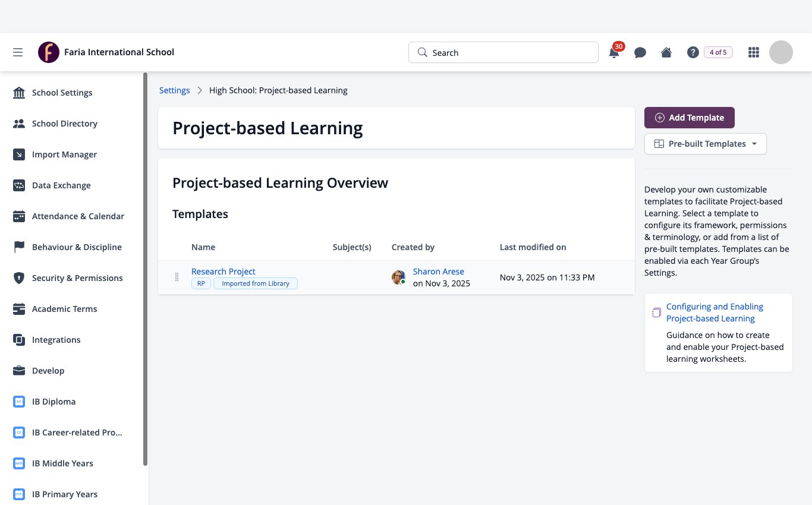Open Configuring and Enabling Project-based Learning guide
The width and height of the screenshot is (812, 505).
coord(715,313)
